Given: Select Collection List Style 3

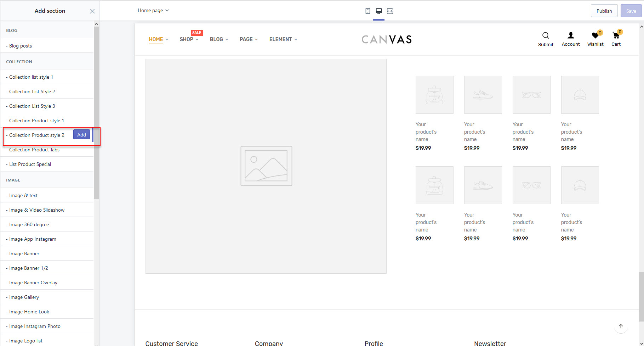Looking at the screenshot, I should pyautogui.click(x=47, y=106).
